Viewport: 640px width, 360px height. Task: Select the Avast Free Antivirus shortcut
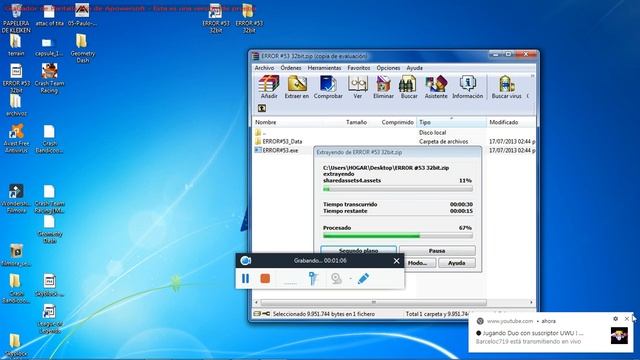pos(16,139)
